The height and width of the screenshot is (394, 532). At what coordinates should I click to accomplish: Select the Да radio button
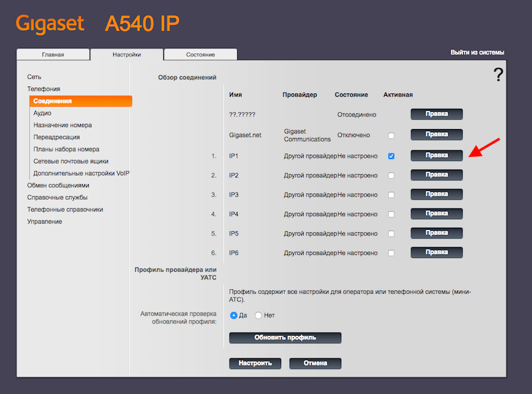click(x=234, y=315)
